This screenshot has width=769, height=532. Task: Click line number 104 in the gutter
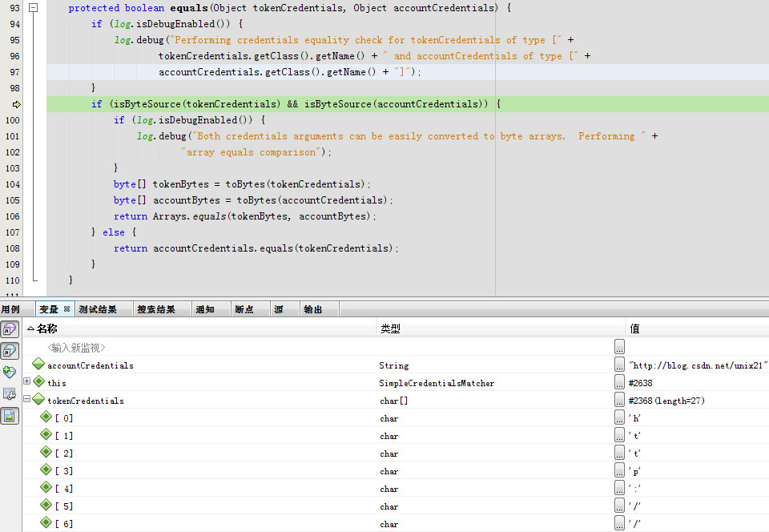(13, 184)
